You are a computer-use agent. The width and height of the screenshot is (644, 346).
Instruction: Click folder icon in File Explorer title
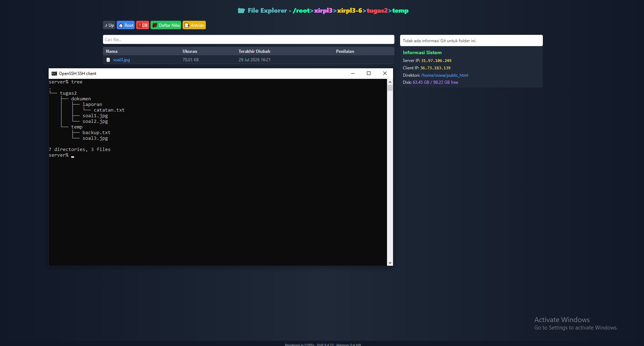click(x=241, y=11)
